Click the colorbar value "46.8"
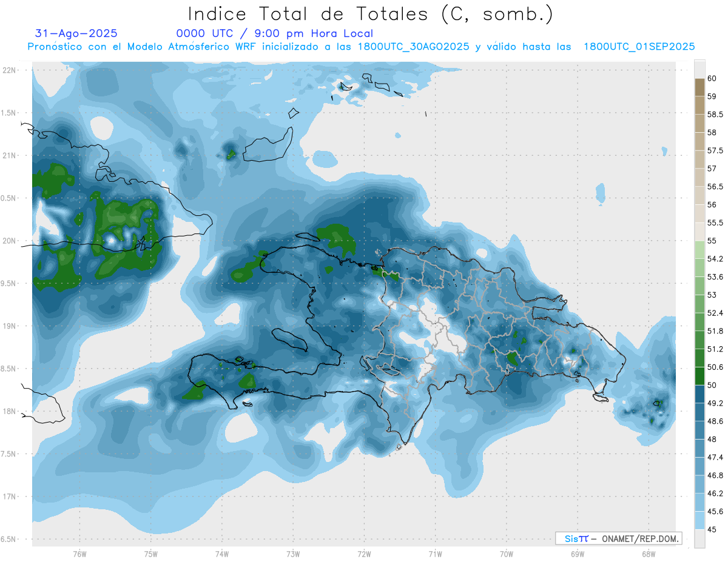Screen dimensions: 728x562 [x=716, y=475]
